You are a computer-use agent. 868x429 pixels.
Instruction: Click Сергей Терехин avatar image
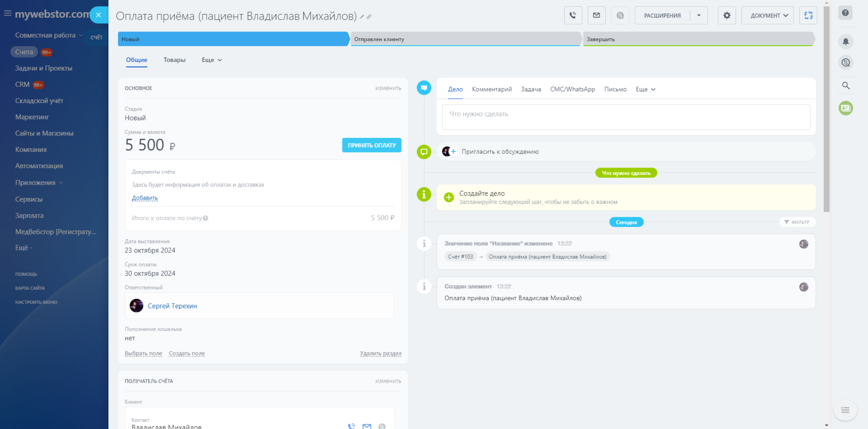pos(136,306)
